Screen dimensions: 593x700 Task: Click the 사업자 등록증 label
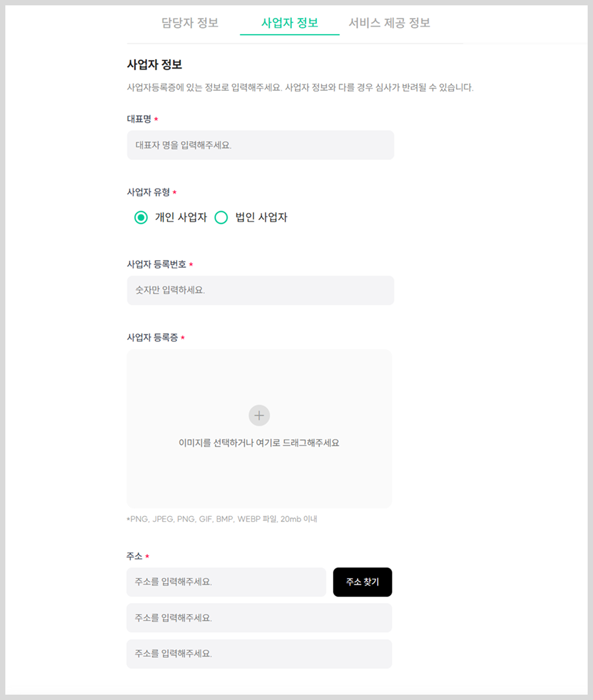coord(152,337)
